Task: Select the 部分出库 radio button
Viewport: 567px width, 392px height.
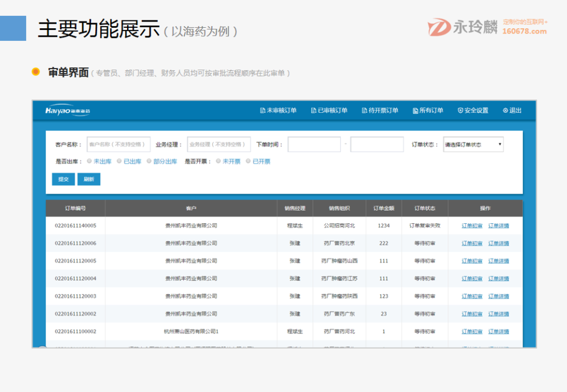Action: coord(147,161)
